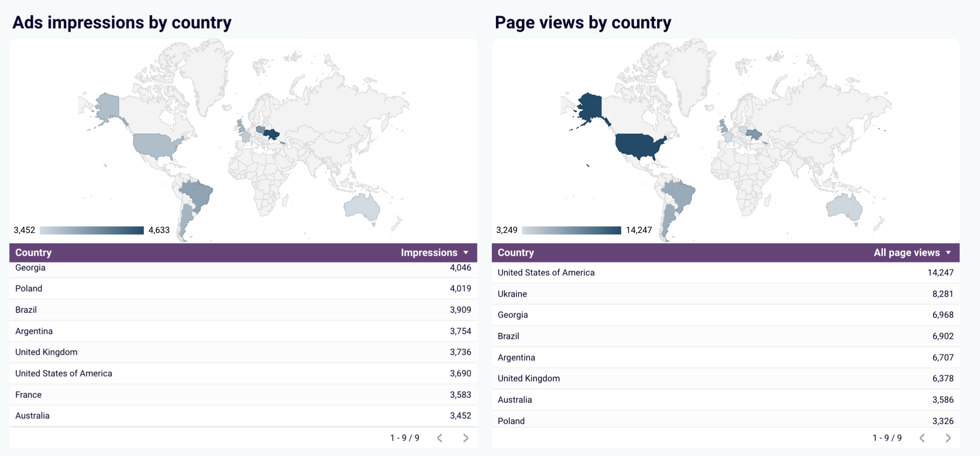Click Australia on the page views map
The height and width of the screenshot is (456, 980).
(x=844, y=208)
